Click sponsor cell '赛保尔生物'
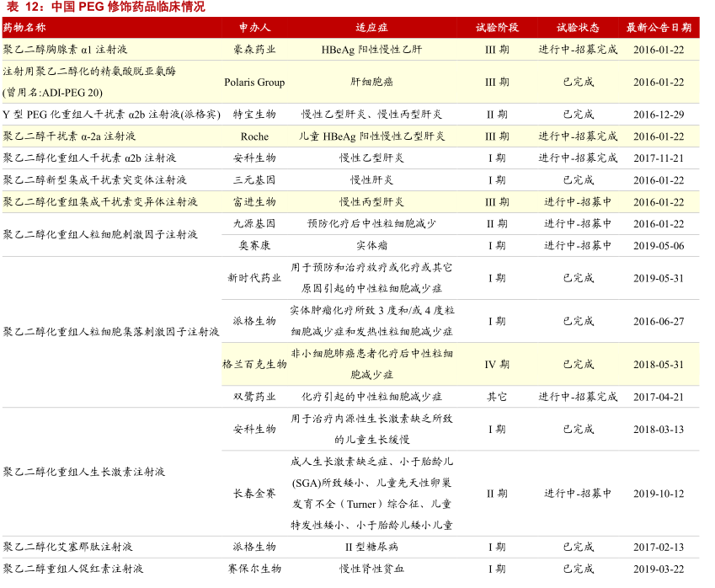The image size is (715, 588). tap(254, 569)
